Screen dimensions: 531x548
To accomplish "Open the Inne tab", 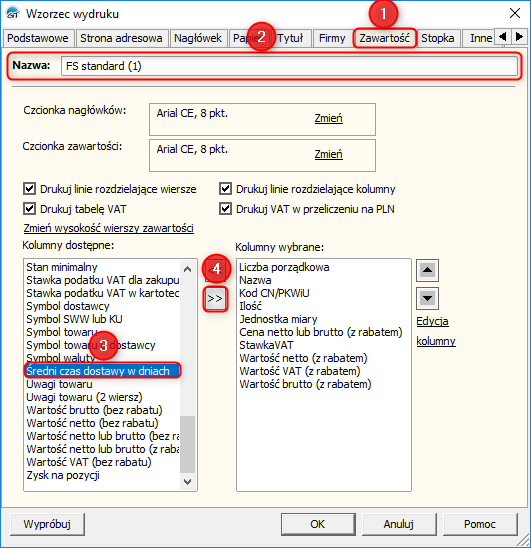I will tap(479, 38).
